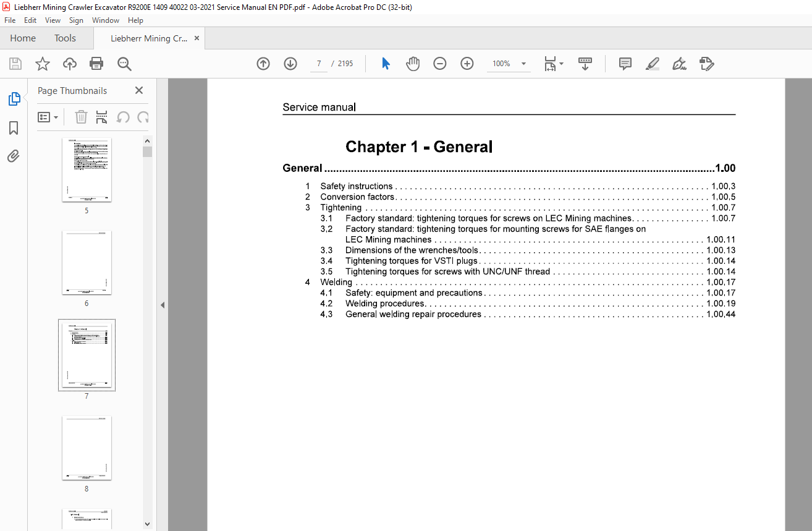
Task: Open the sign document pen tool
Action: click(x=680, y=64)
